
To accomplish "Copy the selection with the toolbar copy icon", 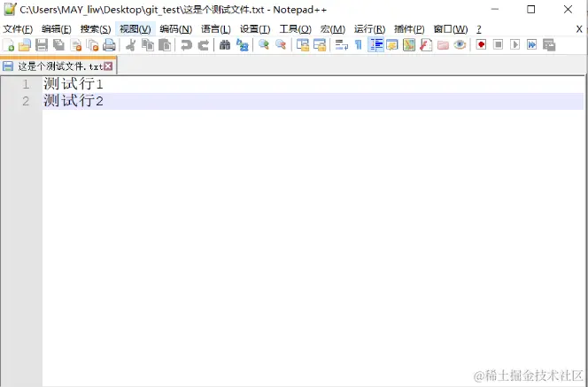I will click(x=147, y=45).
